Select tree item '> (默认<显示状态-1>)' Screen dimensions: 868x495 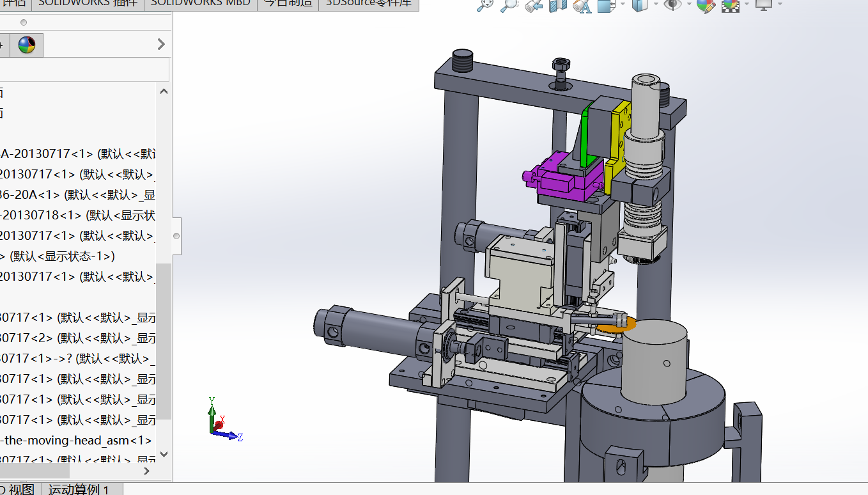coord(58,256)
